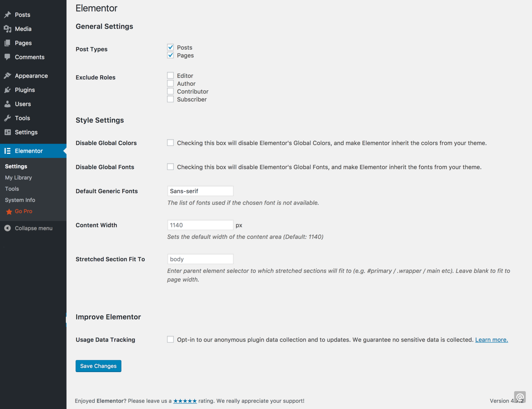Exclude the Author role
The image size is (532, 409).
coord(170,83)
